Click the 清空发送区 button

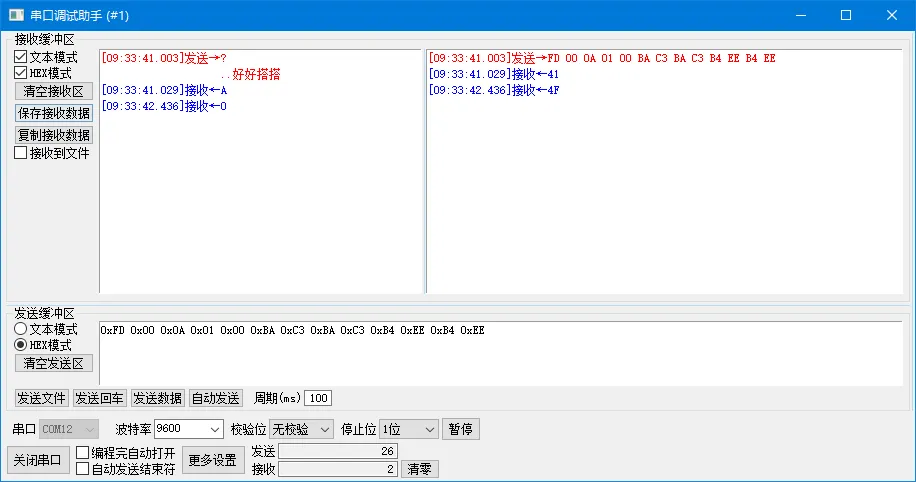54,364
